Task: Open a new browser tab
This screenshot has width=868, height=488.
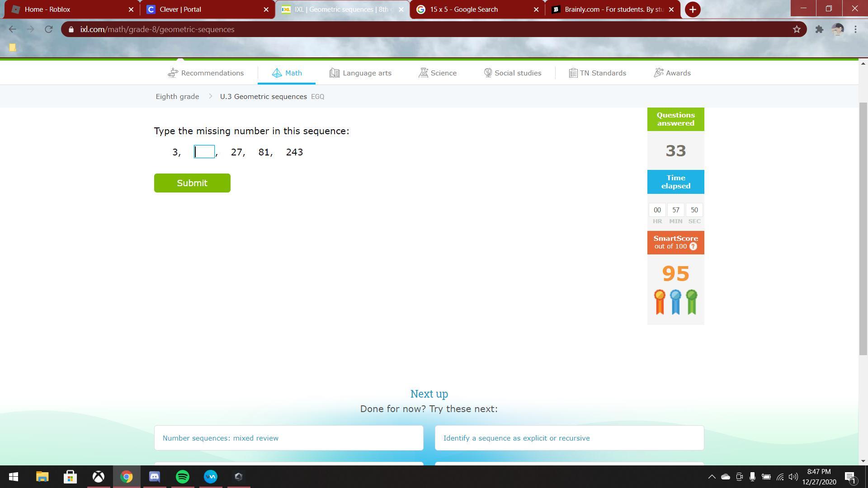Action: (692, 9)
